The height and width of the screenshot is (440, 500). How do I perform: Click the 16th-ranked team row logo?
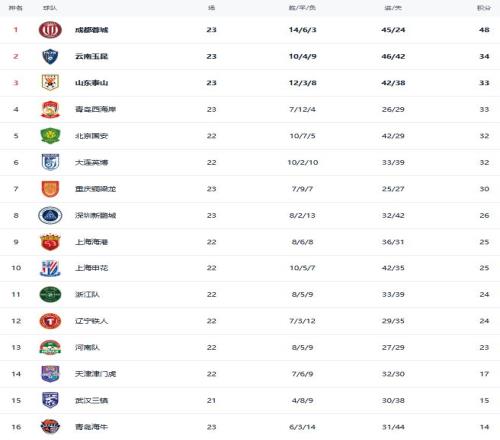tap(50, 427)
